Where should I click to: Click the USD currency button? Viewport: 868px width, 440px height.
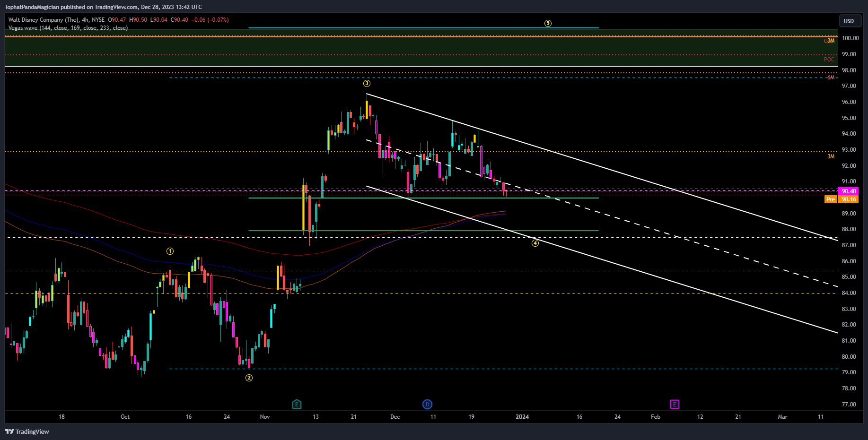click(x=849, y=21)
